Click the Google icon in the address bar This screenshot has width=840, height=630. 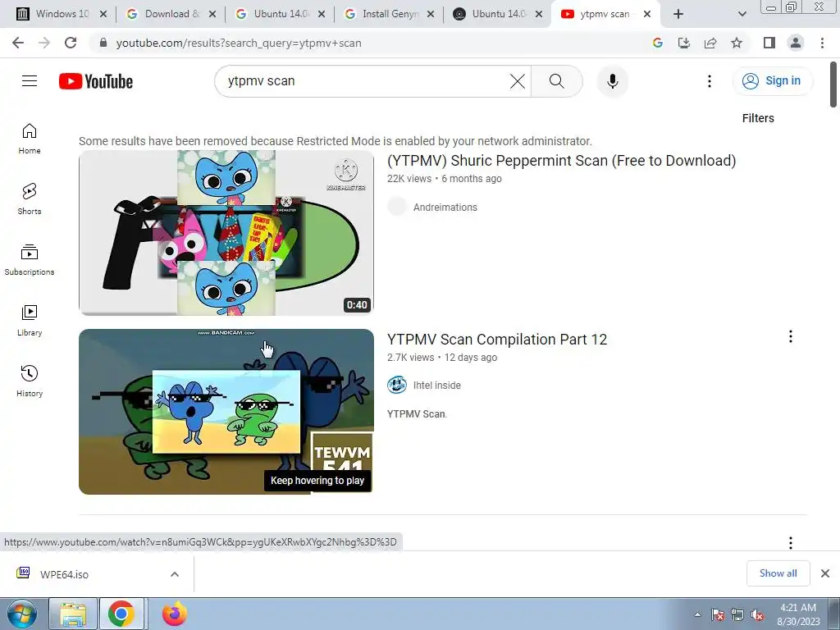coord(658,43)
